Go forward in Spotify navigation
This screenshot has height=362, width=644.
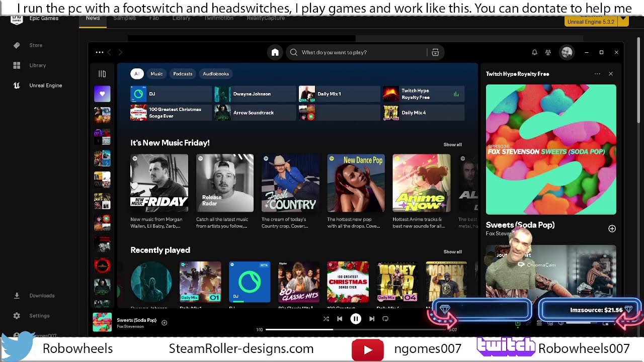120,52
